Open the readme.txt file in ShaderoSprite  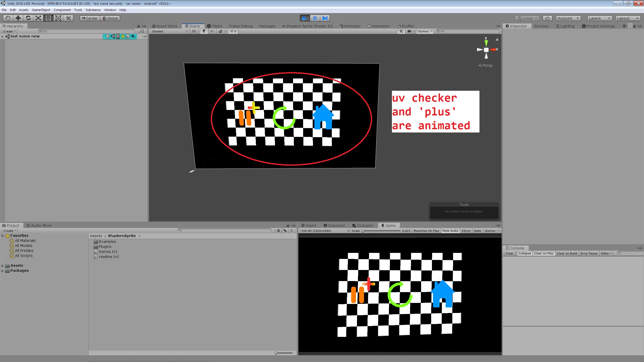109,256
